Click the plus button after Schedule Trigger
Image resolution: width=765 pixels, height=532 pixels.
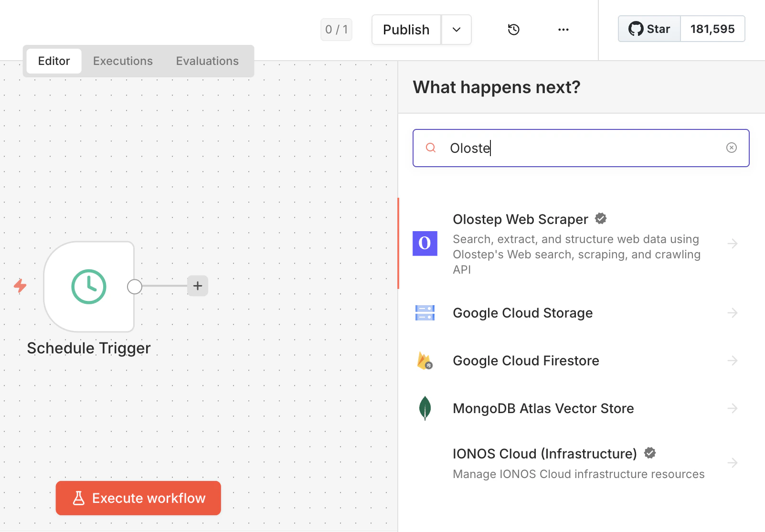tap(198, 286)
